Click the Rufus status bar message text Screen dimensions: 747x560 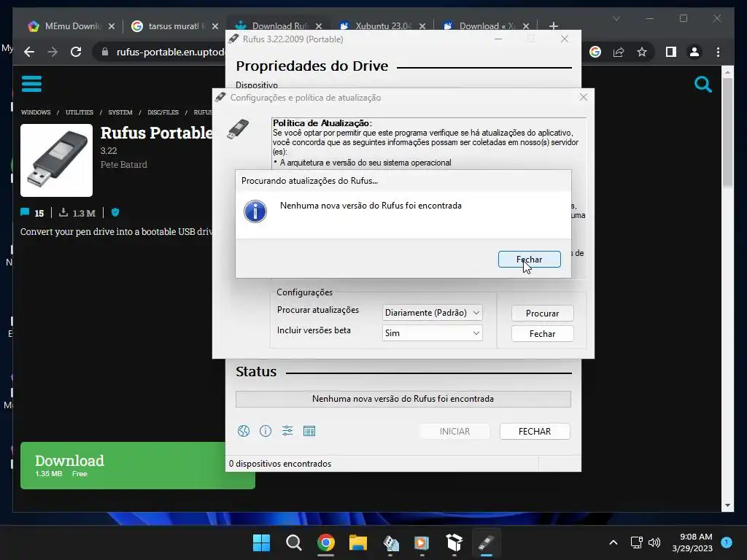(x=403, y=399)
